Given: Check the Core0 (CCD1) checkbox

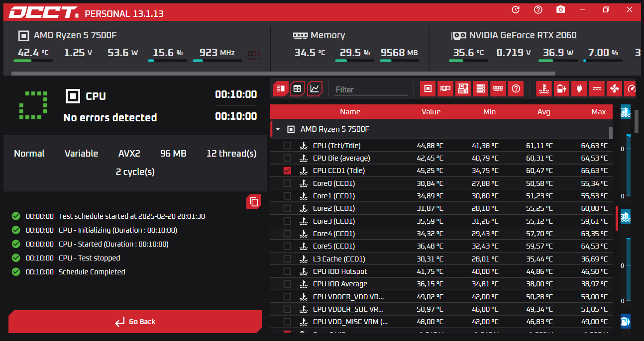Looking at the screenshot, I should (287, 183).
